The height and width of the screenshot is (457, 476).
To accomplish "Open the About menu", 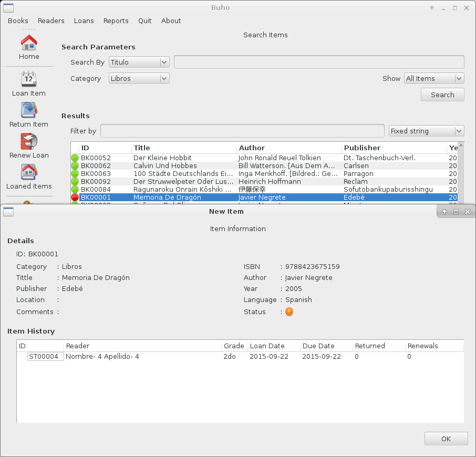I will coord(171,20).
